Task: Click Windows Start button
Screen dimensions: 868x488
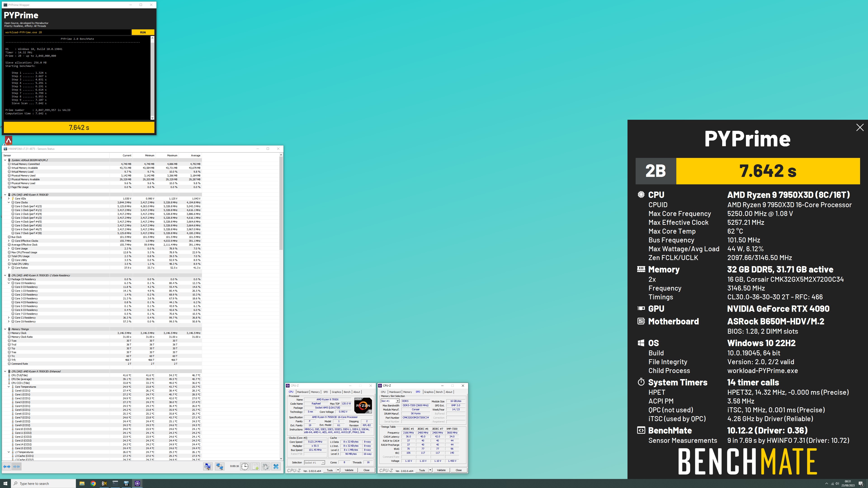Action: (x=5, y=483)
